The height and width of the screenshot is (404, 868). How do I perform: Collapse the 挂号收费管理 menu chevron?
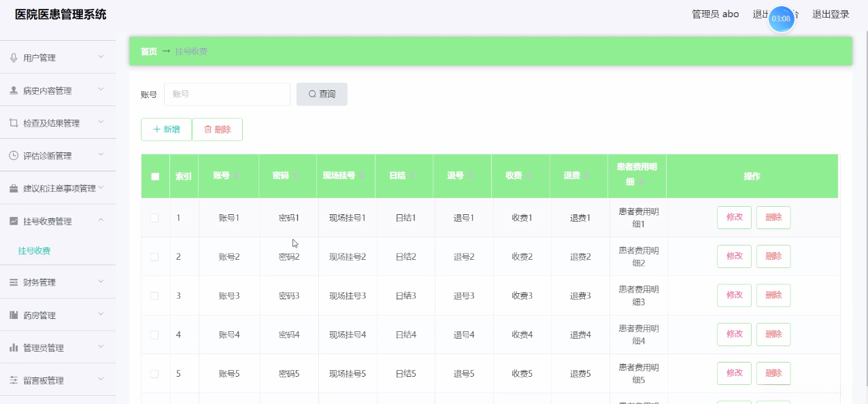point(101,220)
